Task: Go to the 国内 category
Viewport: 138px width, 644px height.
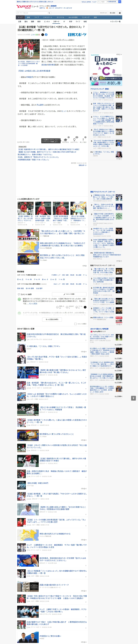Action: (x=26, y=21)
